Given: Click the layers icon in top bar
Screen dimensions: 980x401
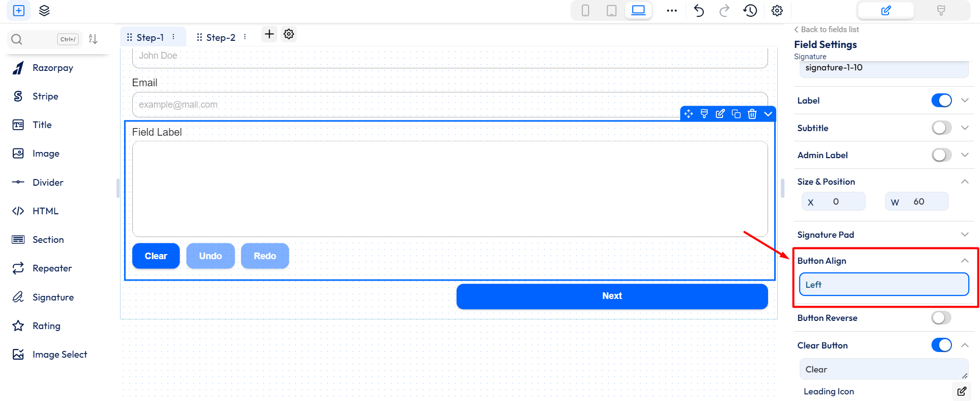Looking at the screenshot, I should (x=44, y=11).
